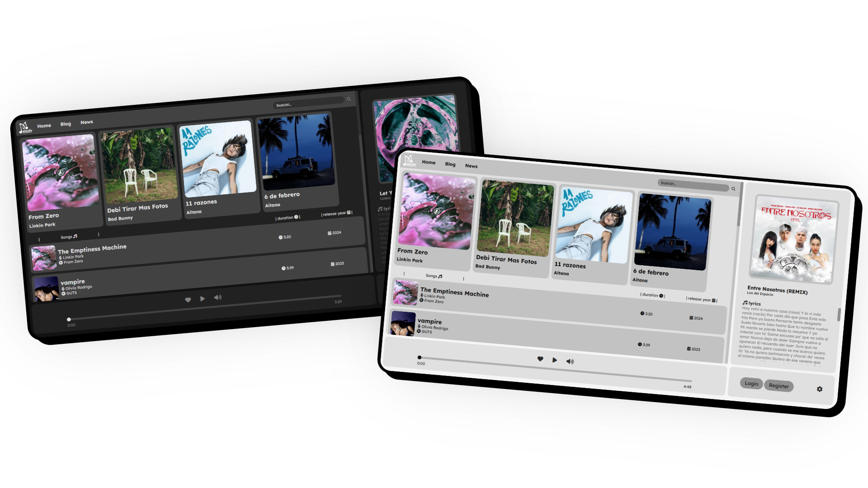This screenshot has height=488, width=868.
Task: Select The Emptiness Machine song in dark mockup
Action: point(198,245)
